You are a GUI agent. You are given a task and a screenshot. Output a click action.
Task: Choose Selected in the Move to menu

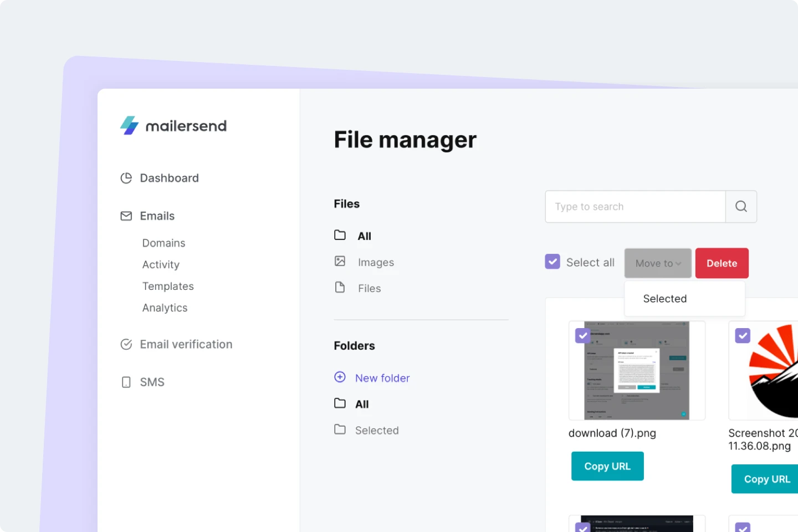click(x=665, y=299)
